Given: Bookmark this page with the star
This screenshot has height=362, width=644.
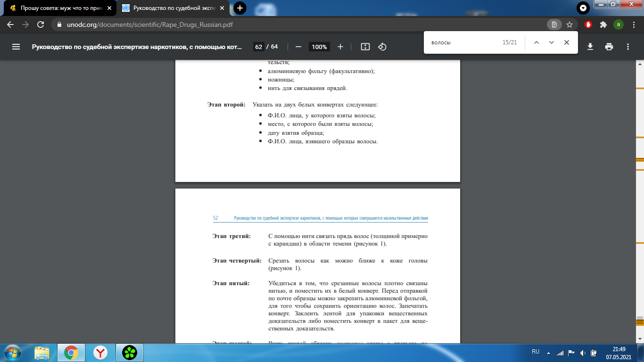Looking at the screenshot, I should click(x=570, y=25).
